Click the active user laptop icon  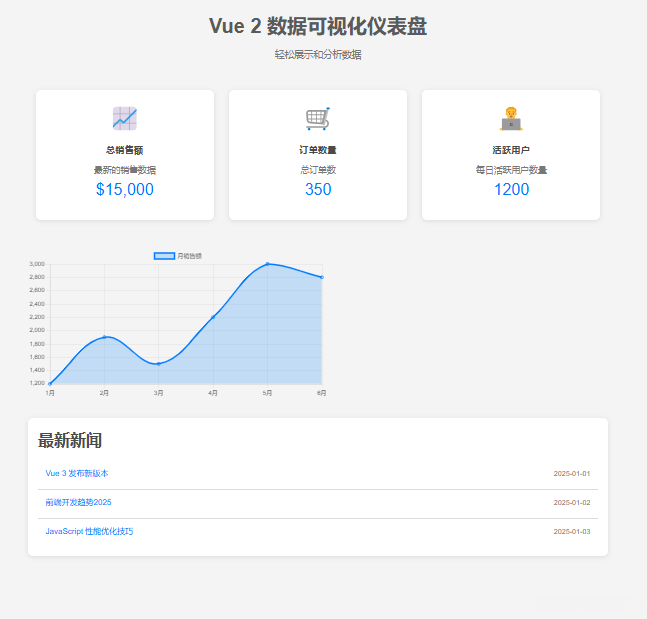point(511,118)
